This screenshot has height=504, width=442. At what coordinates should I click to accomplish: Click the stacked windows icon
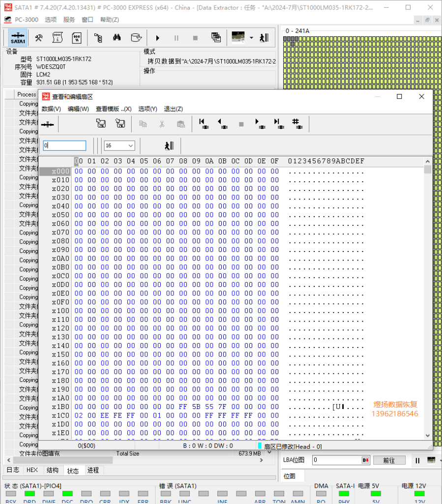tap(216, 38)
